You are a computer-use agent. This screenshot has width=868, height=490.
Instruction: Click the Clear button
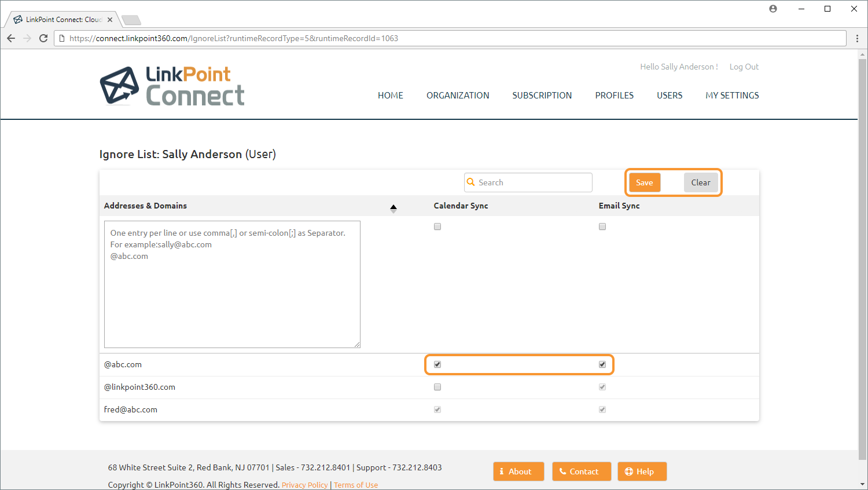pyautogui.click(x=701, y=182)
